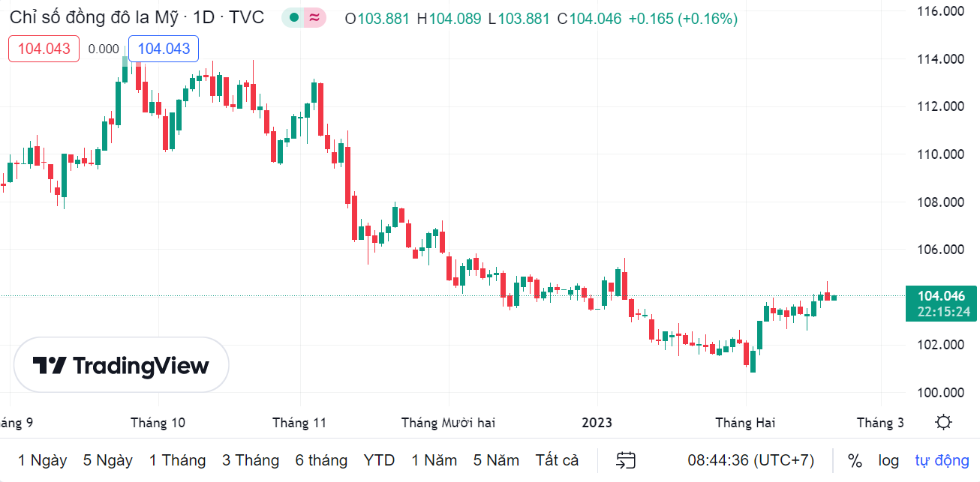Viewport: 980px width, 482px height.
Task: Select the 5 Ngày range
Action: pos(107,460)
